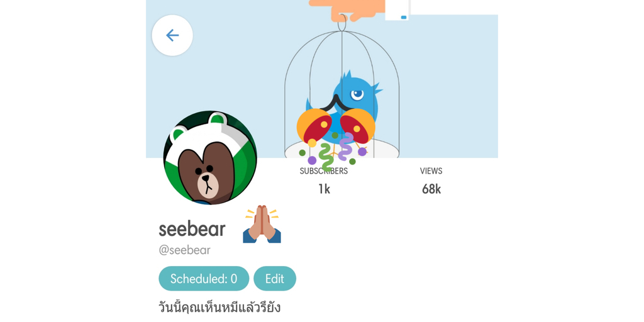Click the seebear display name

pos(192,229)
